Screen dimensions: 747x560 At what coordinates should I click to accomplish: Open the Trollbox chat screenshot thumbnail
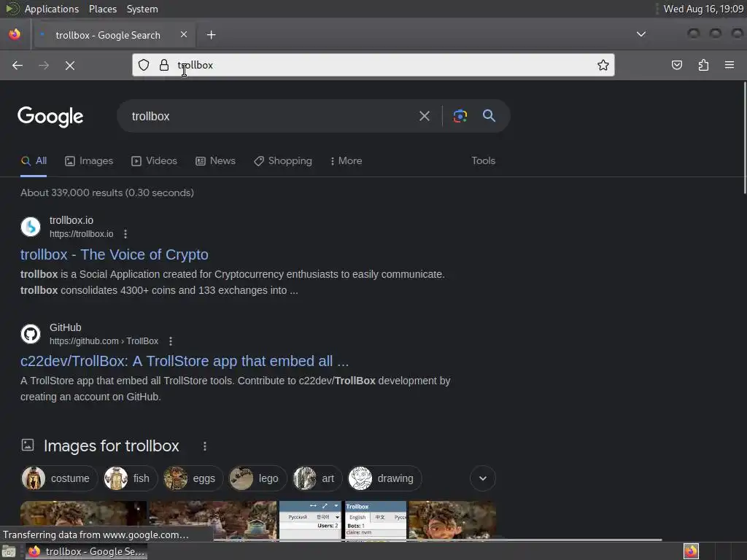[x=376, y=521]
